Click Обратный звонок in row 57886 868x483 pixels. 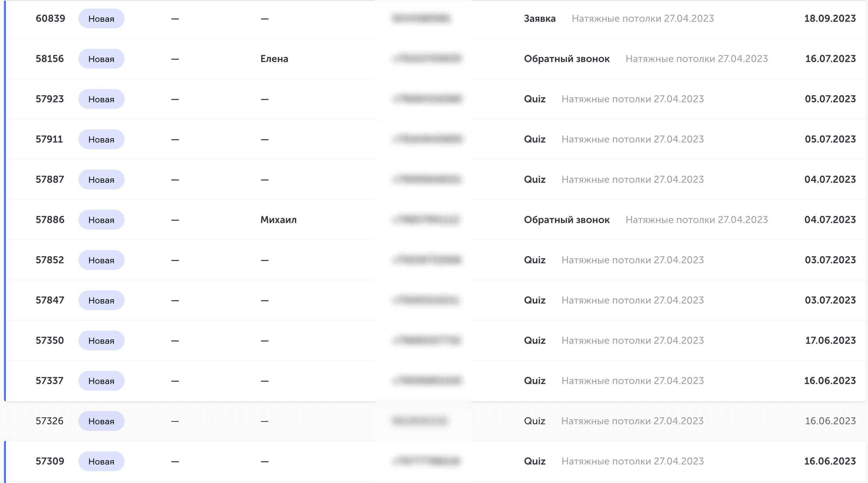[566, 220]
